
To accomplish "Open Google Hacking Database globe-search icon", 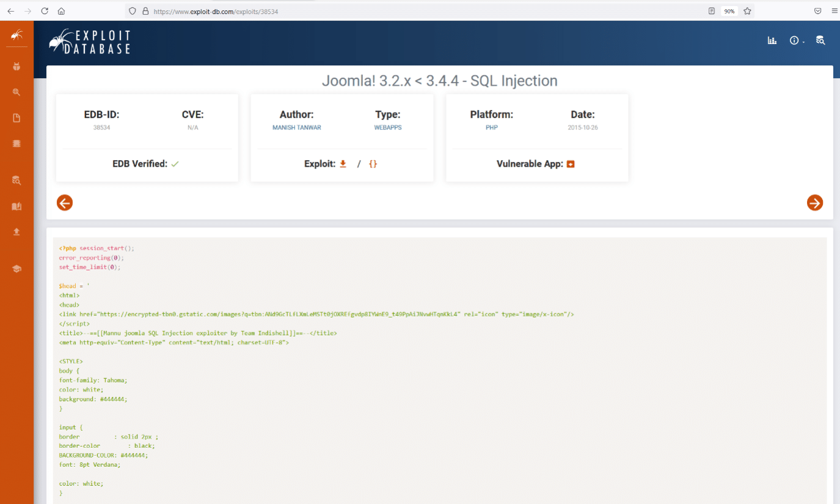I will tap(16, 92).
